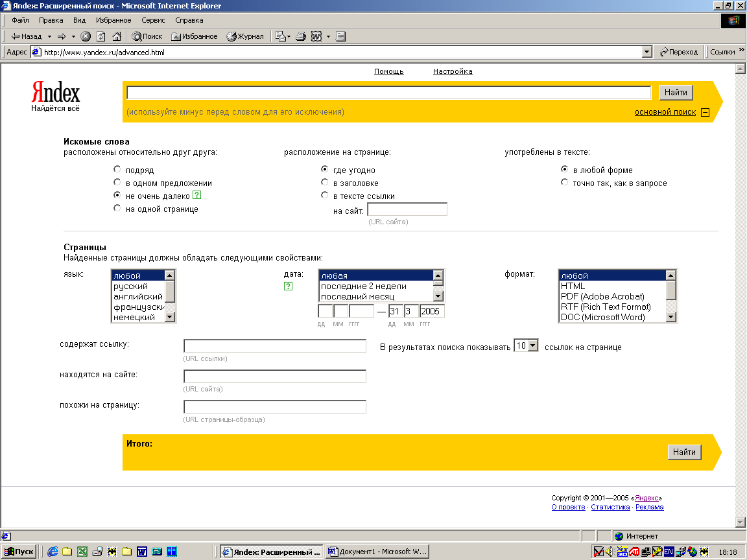Screen dimensions: 747x560
Task: Open the Forward button history dropdown arrow
Action: (73, 36)
